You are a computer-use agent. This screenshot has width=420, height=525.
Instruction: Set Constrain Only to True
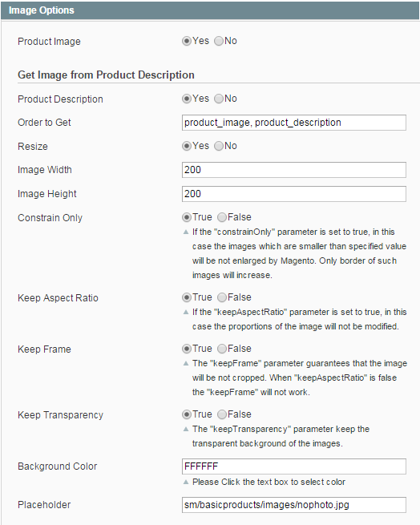click(x=186, y=217)
